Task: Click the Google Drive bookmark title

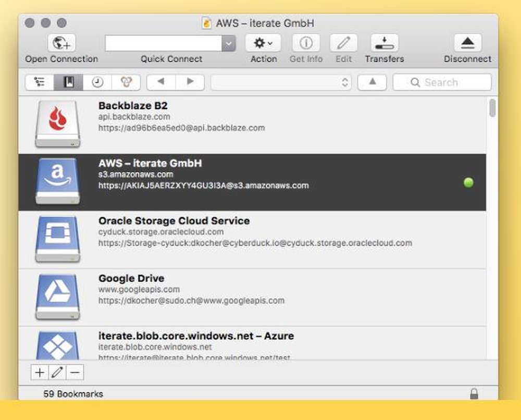Action: [x=131, y=278]
